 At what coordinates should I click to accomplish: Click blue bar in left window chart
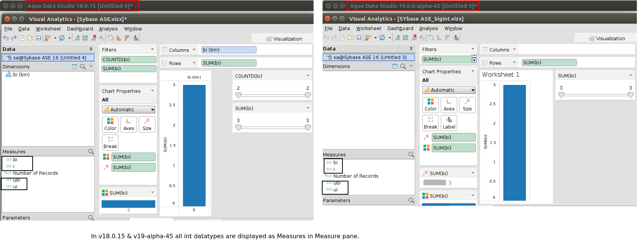pyautogui.click(x=194, y=145)
